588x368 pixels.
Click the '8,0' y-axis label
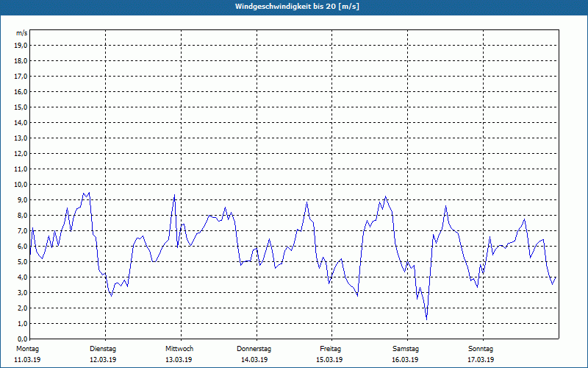pyautogui.click(x=22, y=215)
